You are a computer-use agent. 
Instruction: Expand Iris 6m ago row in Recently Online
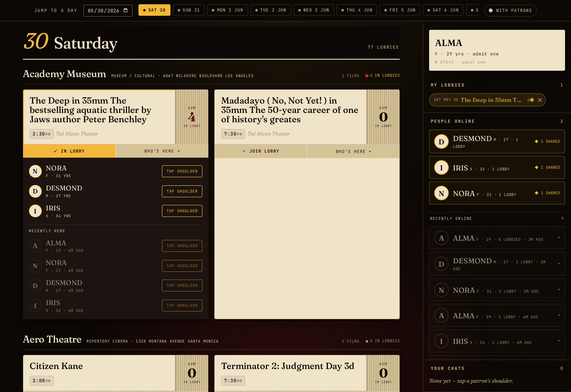coord(559,341)
